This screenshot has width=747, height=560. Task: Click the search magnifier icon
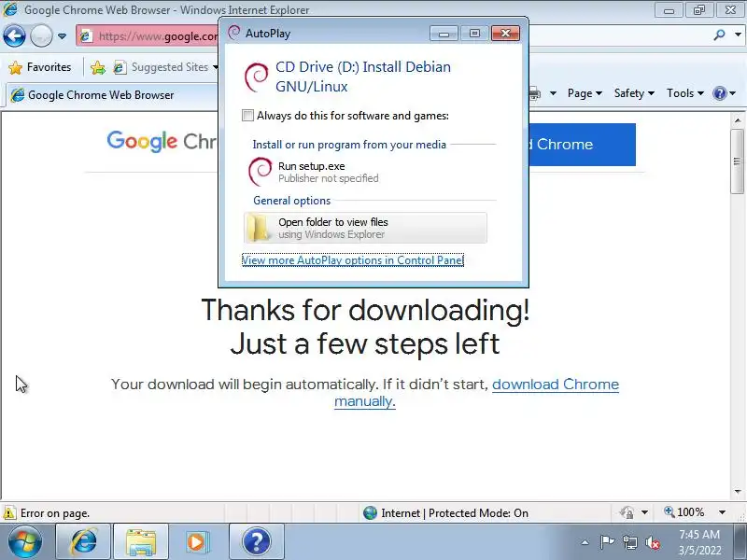click(719, 35)
